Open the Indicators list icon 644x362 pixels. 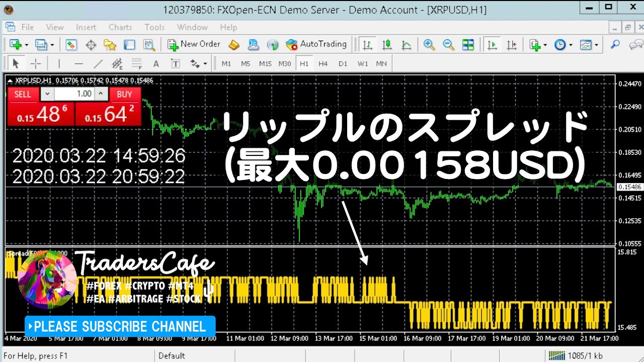pos(534,45)
